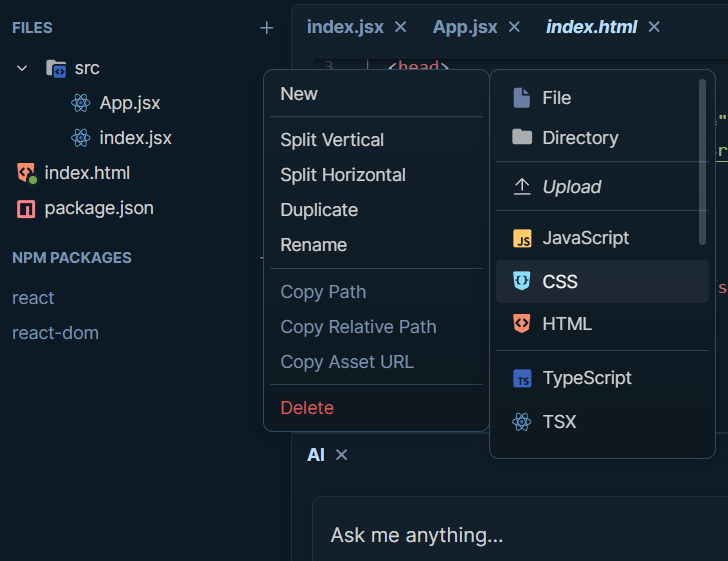Close the index.jsx tab
This screenshot has width=728, height=561.
pos(401,27)
